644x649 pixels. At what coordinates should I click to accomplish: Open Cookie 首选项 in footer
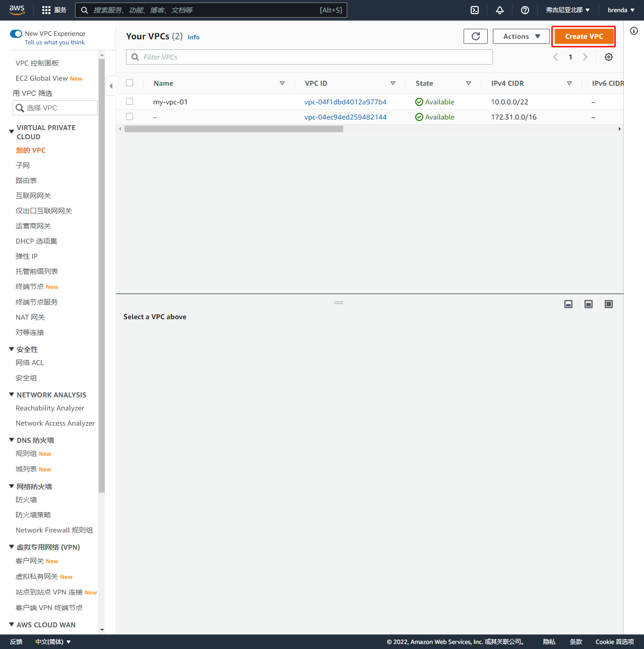coord(615,642)
